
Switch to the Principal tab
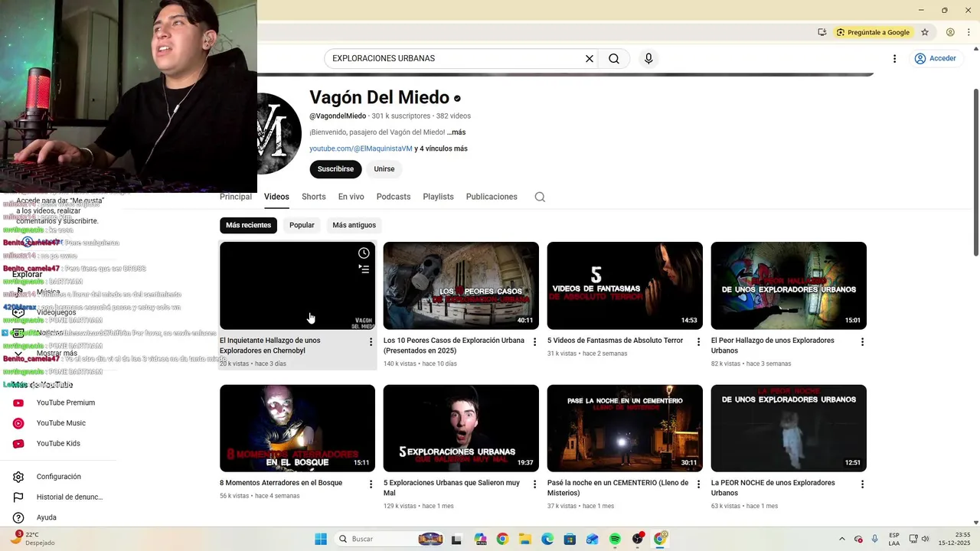(236, 197)
